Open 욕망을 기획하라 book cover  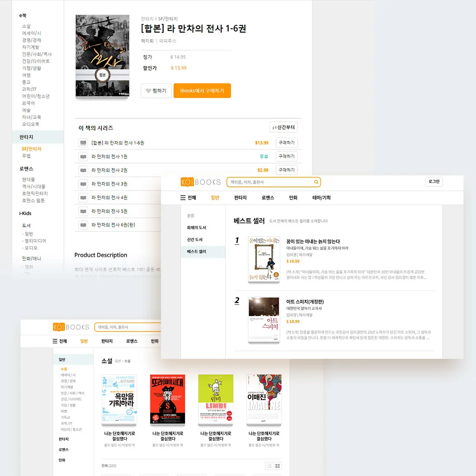point(119,399)
